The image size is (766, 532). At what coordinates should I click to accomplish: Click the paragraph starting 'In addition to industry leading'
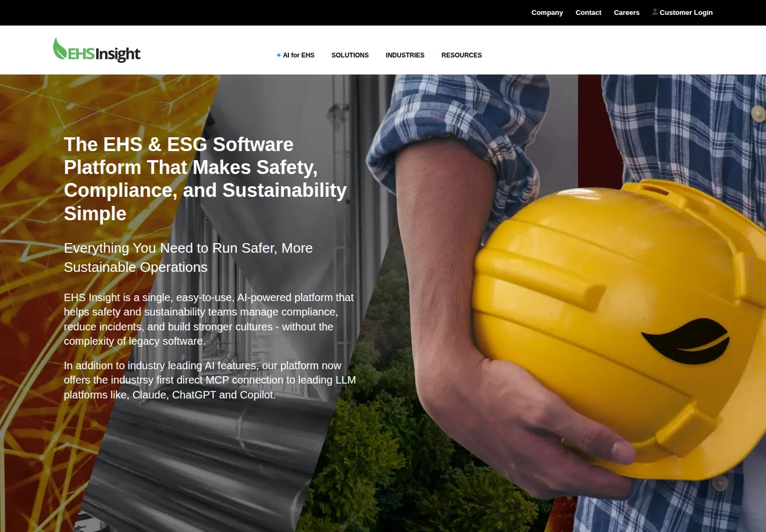click(210, 380)
